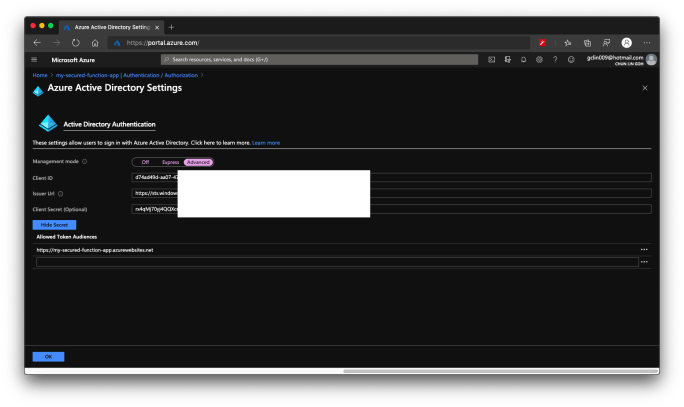The width and height of the screenshot is (684, 407).
Task: Click Microsoft Azure portal title
Action: click(x=73, y=60)
